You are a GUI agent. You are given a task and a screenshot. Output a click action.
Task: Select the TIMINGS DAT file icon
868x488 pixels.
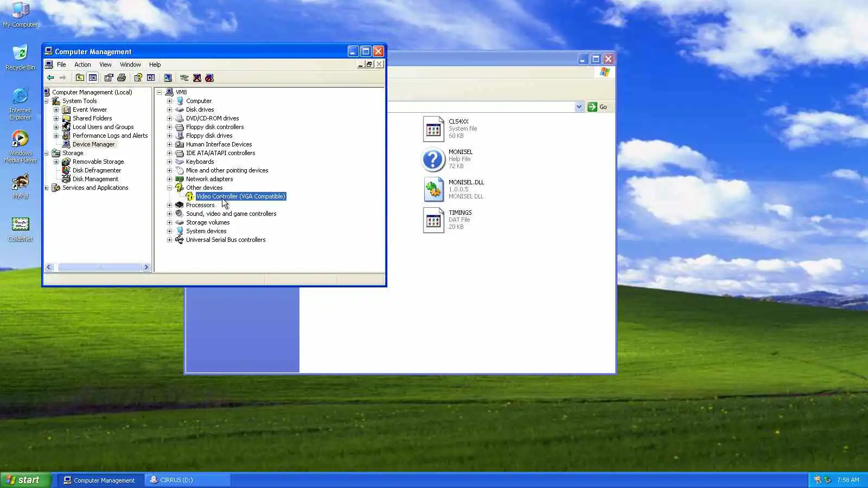click(433, 220)
